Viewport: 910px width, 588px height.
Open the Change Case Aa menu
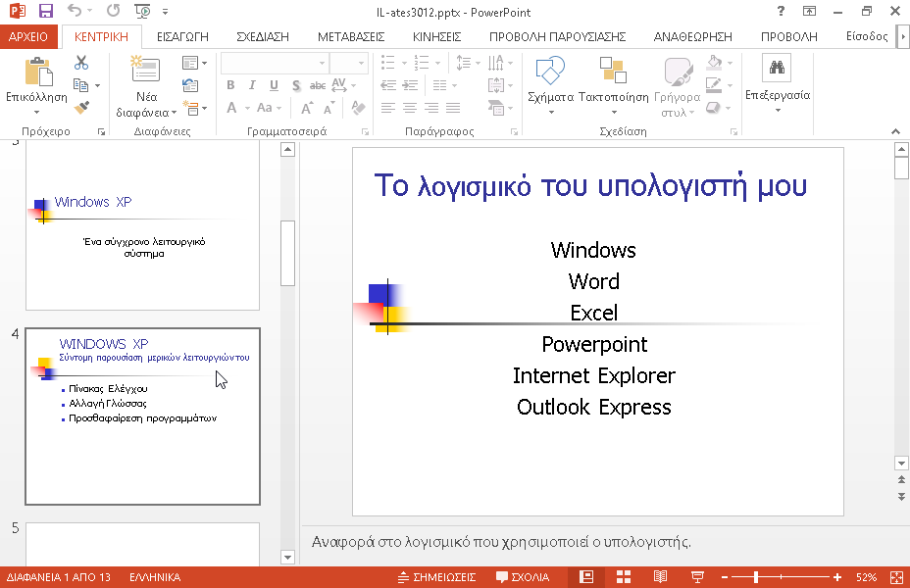(x=270, y=108)
